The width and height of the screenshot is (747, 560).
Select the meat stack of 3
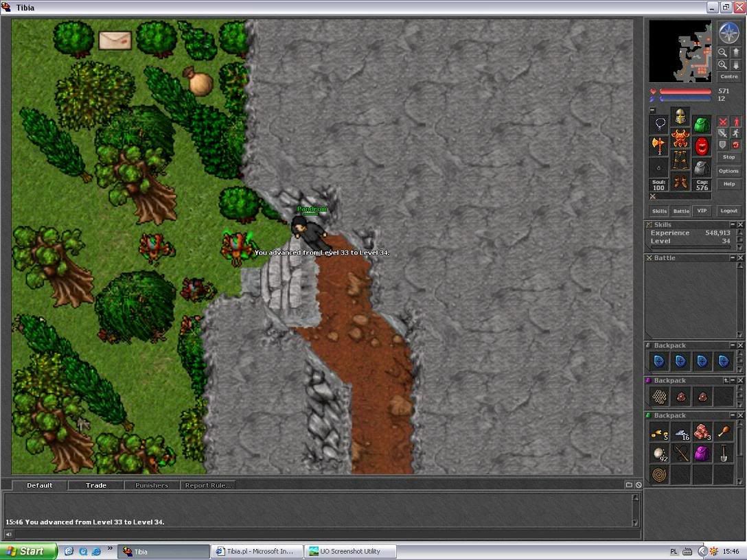tap(702, 432)
